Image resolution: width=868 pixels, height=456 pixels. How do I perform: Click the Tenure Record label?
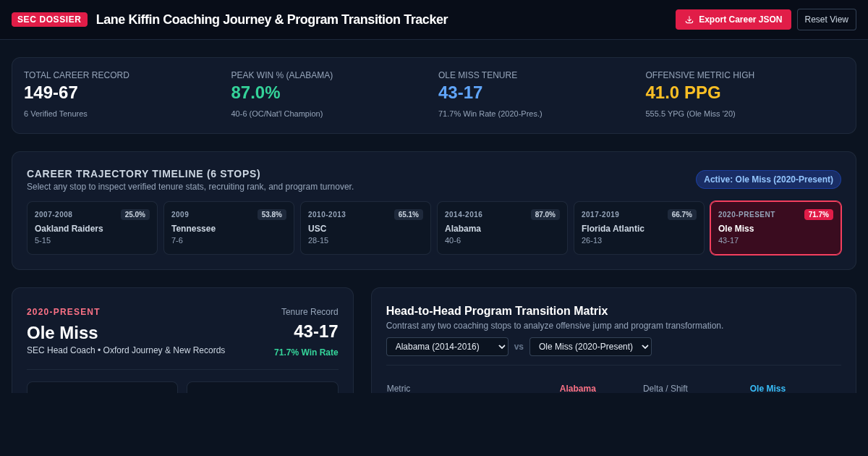pos(310,312)
